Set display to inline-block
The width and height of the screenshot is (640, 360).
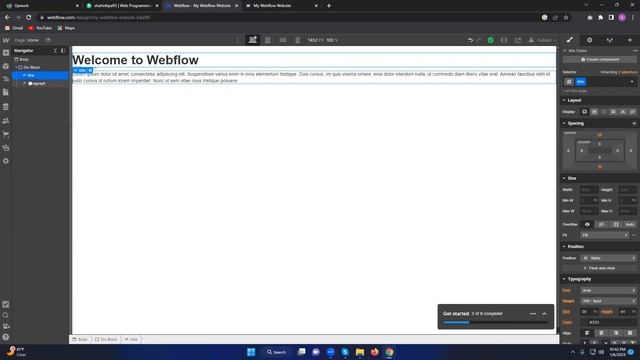(x=613, y=112)
